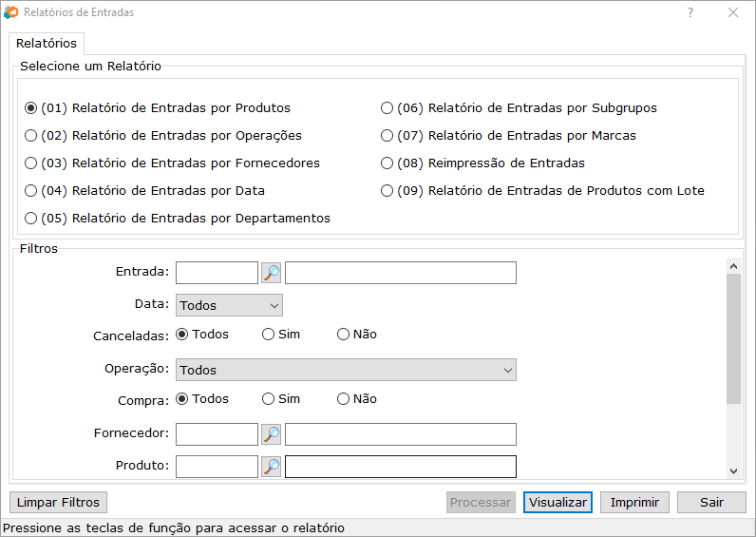Click the Entrada code input field

click(217, 274)
